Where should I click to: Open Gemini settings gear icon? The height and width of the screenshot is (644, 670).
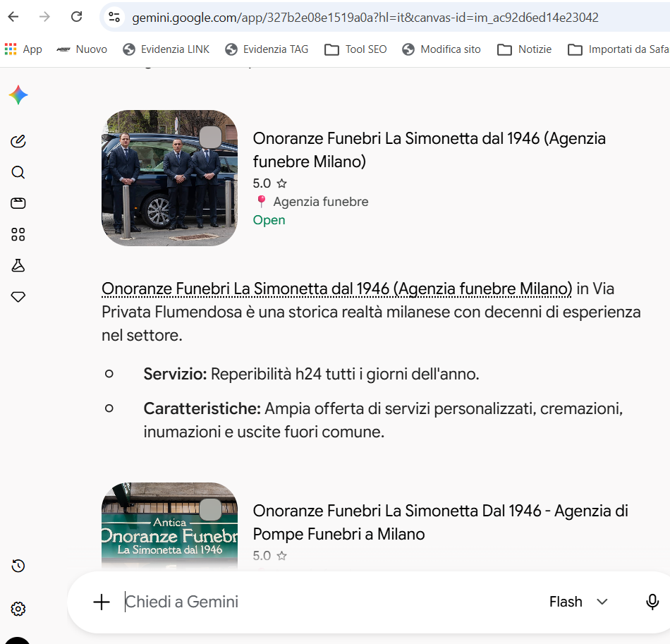coord(18,609)
